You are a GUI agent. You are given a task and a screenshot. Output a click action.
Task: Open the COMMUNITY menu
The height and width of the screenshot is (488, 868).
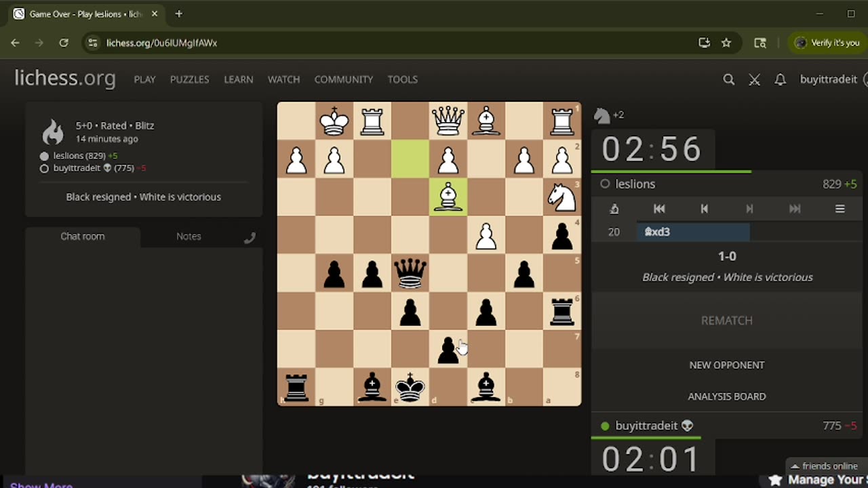[343, 79]
